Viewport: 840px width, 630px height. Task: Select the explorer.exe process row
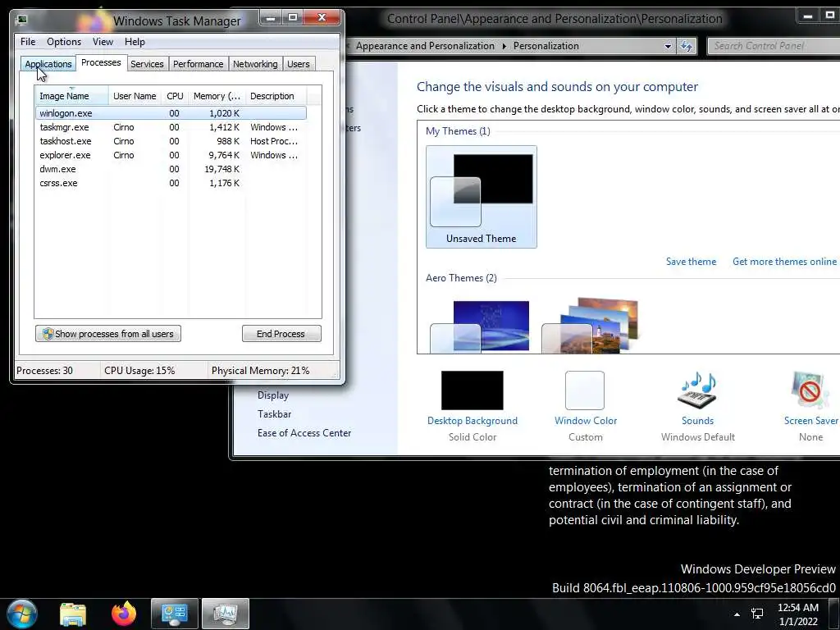pos(171,155)
